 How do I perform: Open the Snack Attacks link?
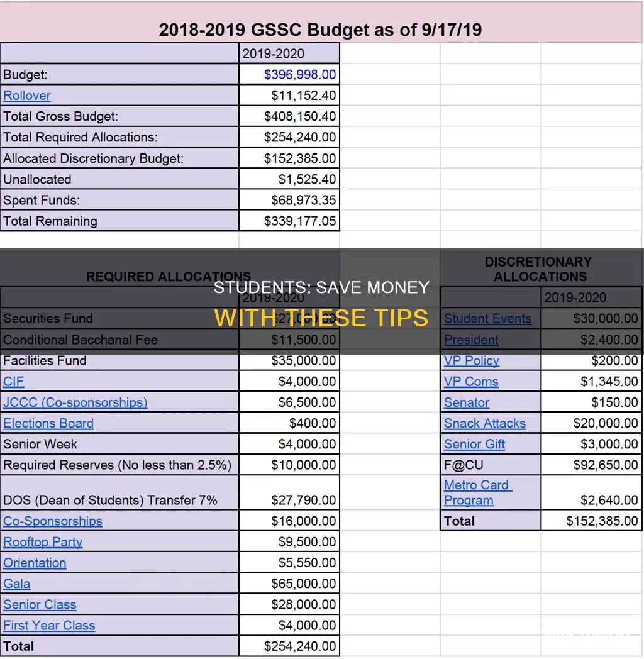tap(485, 423)
